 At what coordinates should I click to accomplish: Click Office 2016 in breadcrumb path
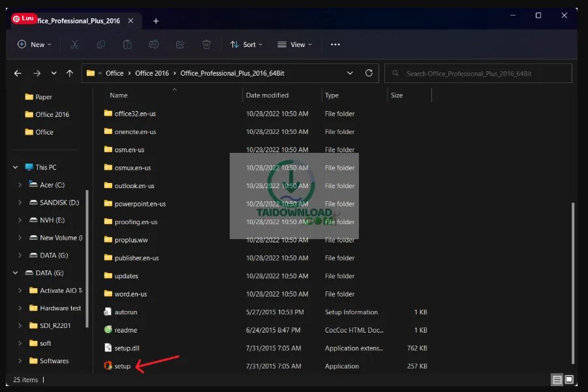152,73
